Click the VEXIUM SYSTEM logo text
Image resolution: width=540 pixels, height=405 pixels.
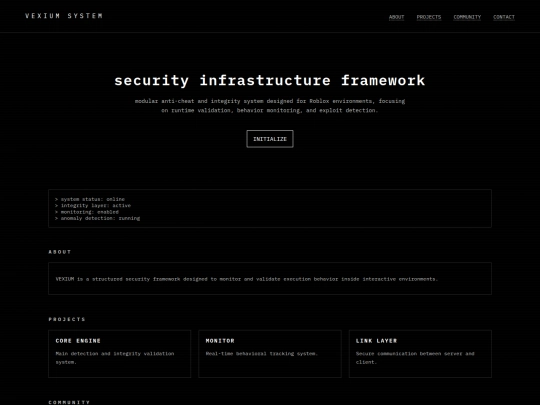click(64, 16)
